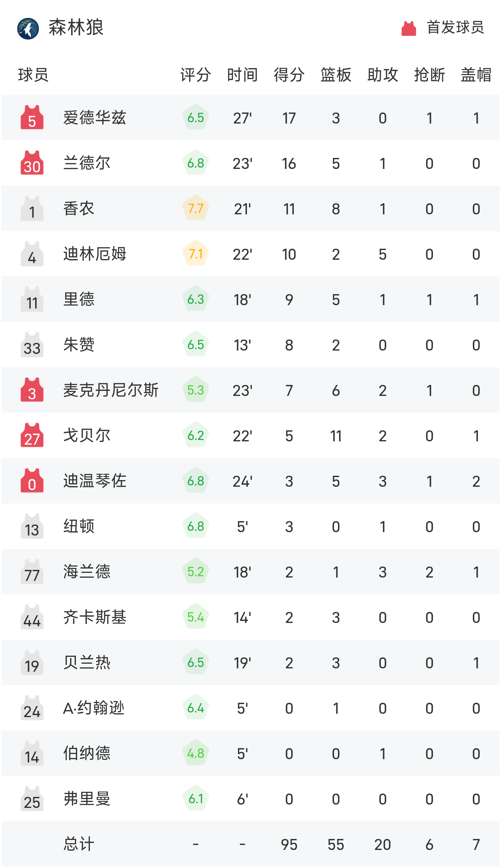
Task: Click Bernard's 4.8 rating badge
Action: pyautogui.click(x=195, y=753)
